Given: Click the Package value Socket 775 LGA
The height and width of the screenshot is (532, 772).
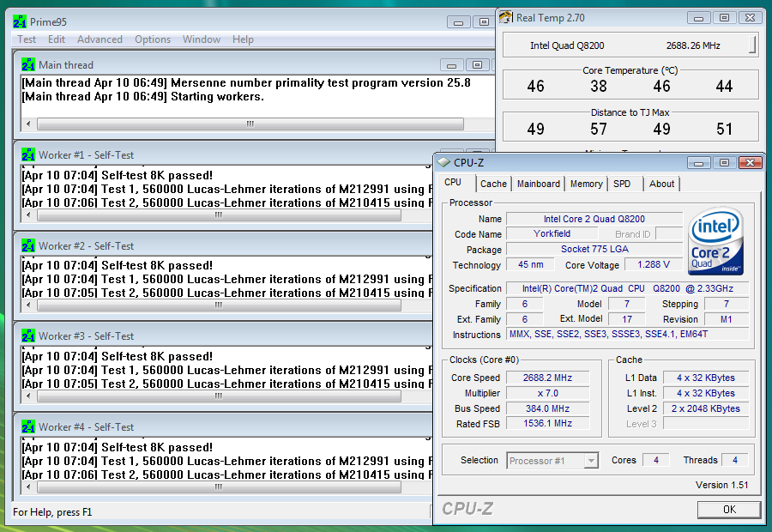Looking at the screenshot, I should pos(594,249).
